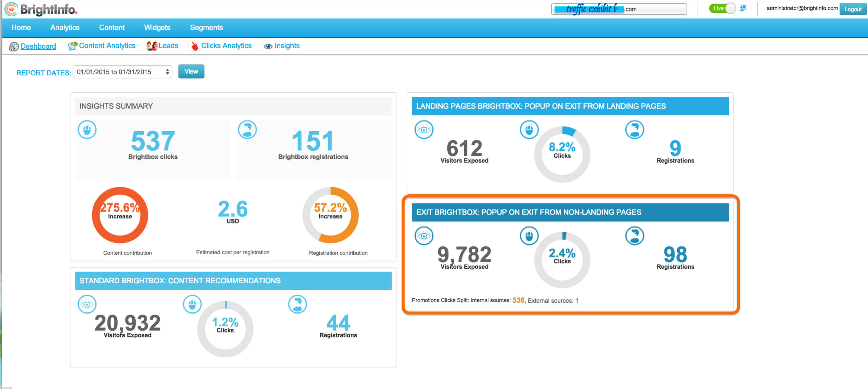Viewport: 868px width, 389px height.
Task: Click the mouse icon beside 8.2% Clicks
Action: 529,130
